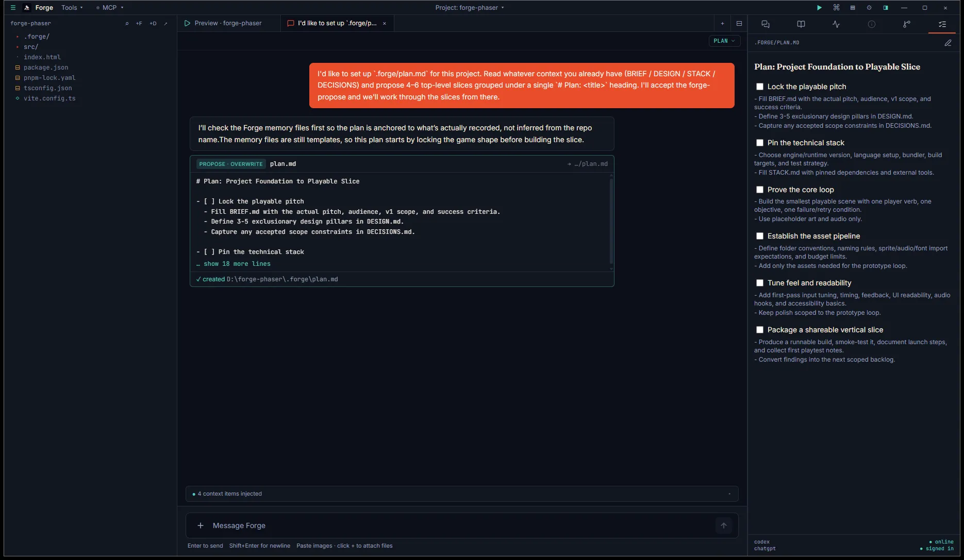
Task: Create a new directory with the +D button
Action: point(153,23)
